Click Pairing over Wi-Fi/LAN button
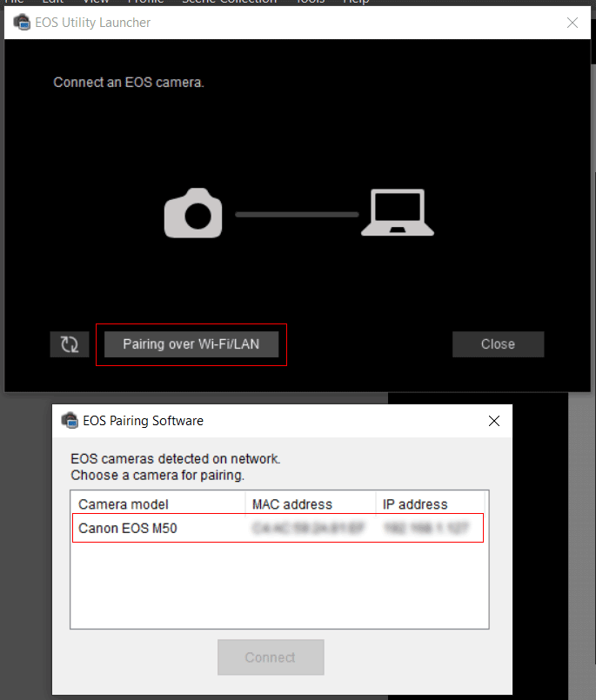 pos(191,344)
